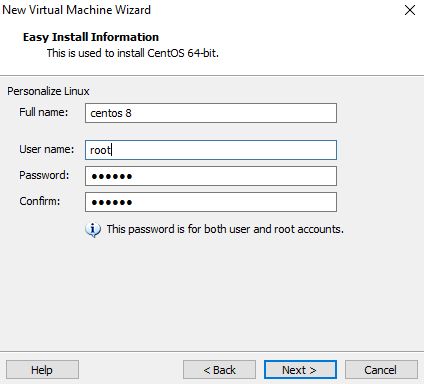Screen dimensions: 424x384
Task: Cancel the New Virtual Machine Wizard
Action: (x=381, y=370)
